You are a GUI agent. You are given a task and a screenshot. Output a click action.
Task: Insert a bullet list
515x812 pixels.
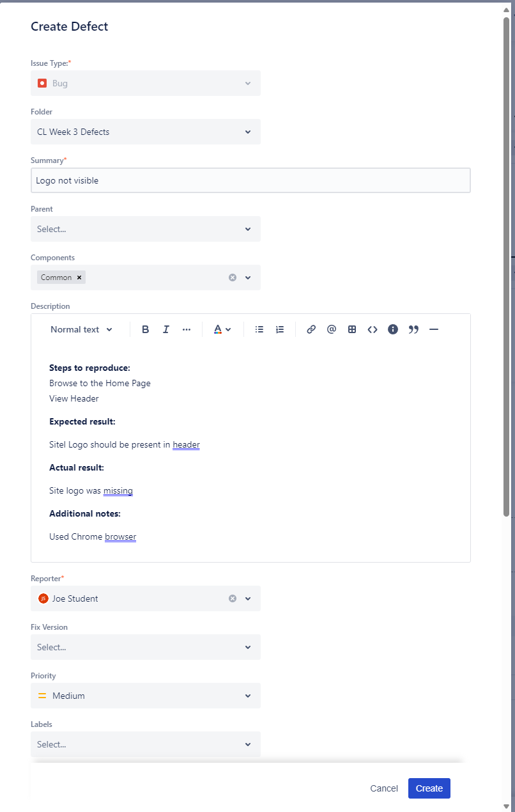click(259, 329)
